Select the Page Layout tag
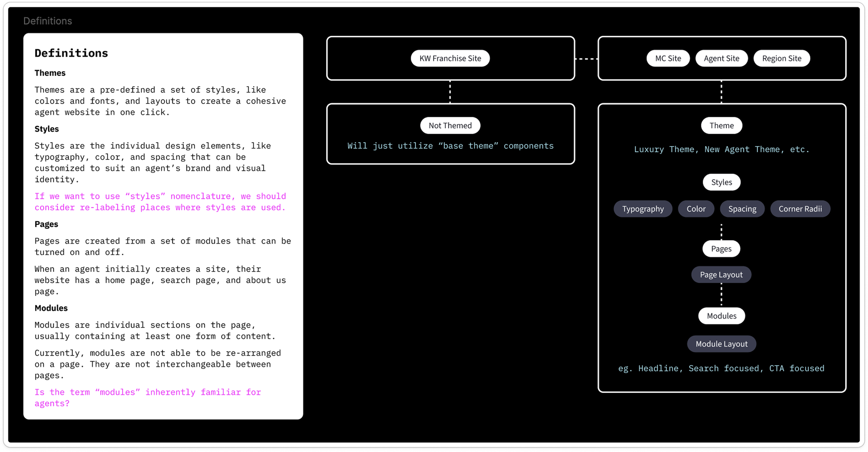 721,274
